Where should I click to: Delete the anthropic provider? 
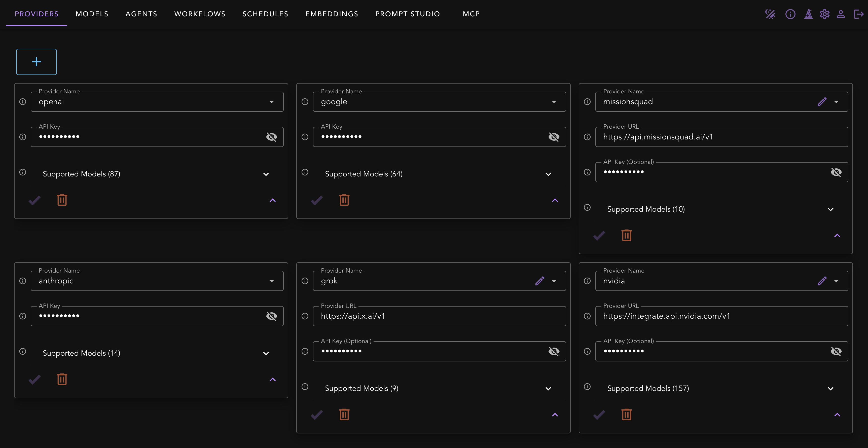tap(62, 379)
